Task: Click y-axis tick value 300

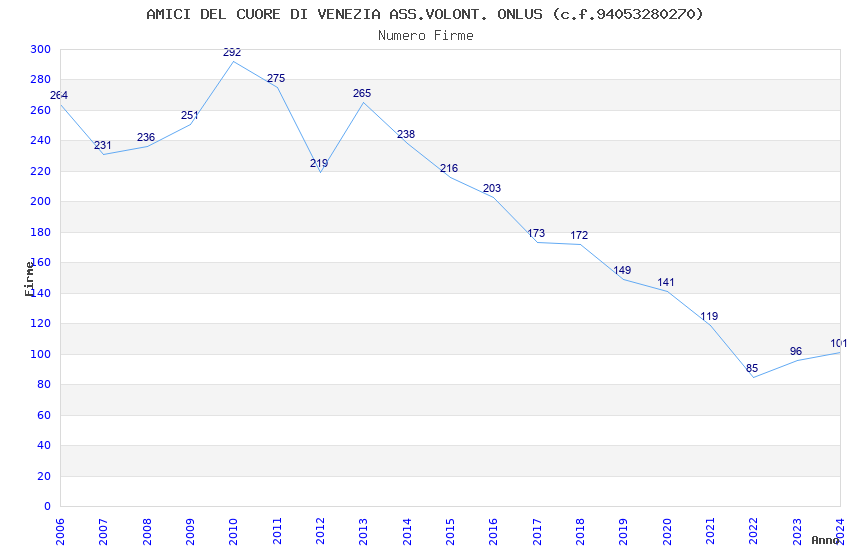Action: (41, 49)
